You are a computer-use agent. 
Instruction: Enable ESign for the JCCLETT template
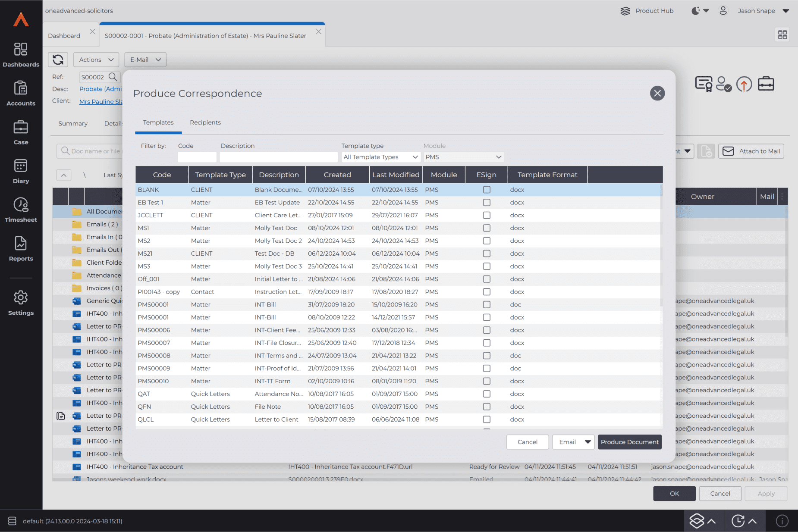point(487,215)
